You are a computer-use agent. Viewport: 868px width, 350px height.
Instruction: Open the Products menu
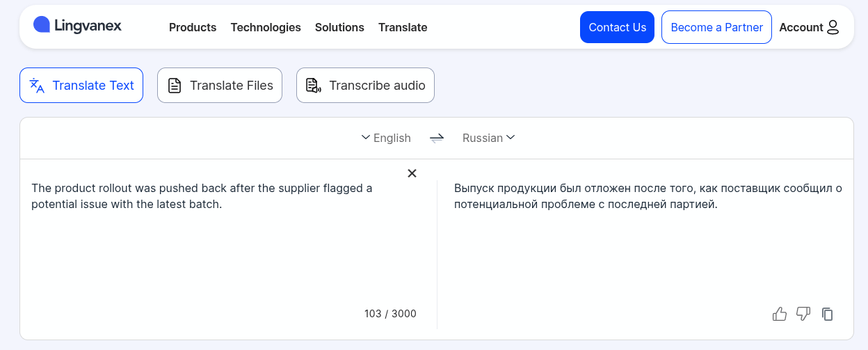pyautogui.click(x=193, y=27)
